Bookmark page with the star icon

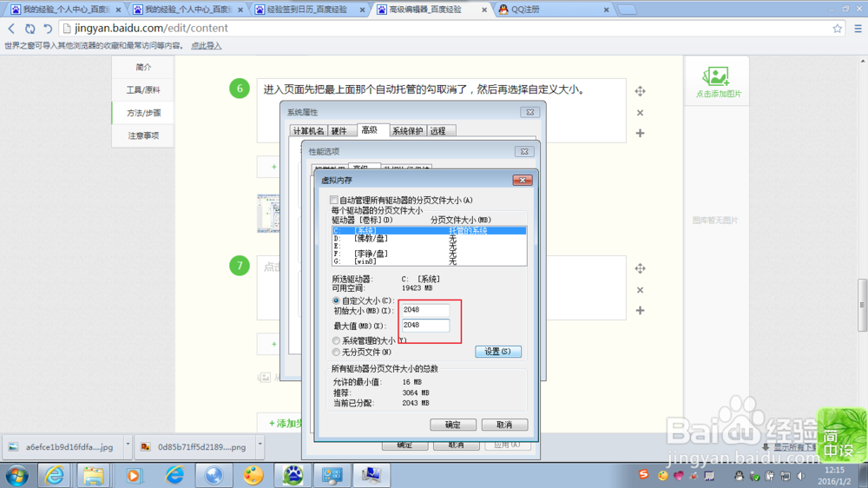837,29
